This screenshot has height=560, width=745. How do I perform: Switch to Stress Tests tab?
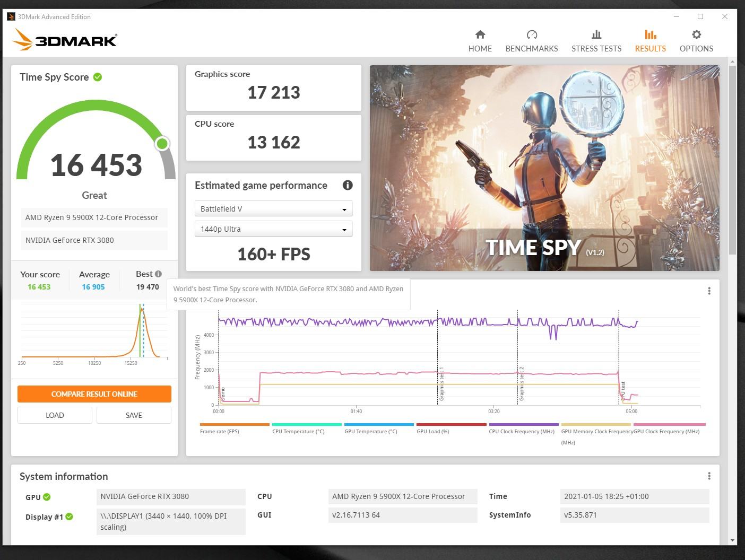(x=596, y=41)
